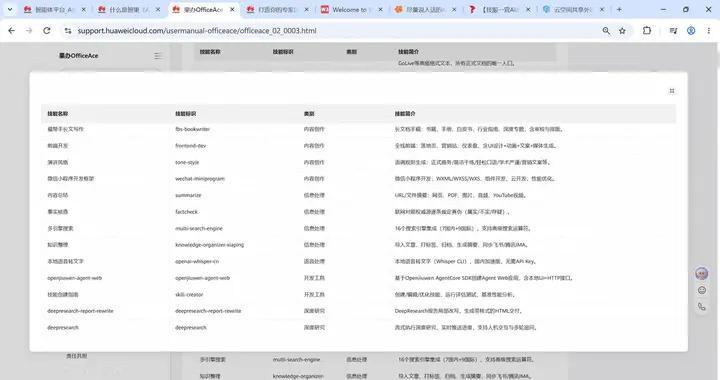Open the Chrome three-dot menu
This screenshot has height=380, width=720.
tap(709, 31)
